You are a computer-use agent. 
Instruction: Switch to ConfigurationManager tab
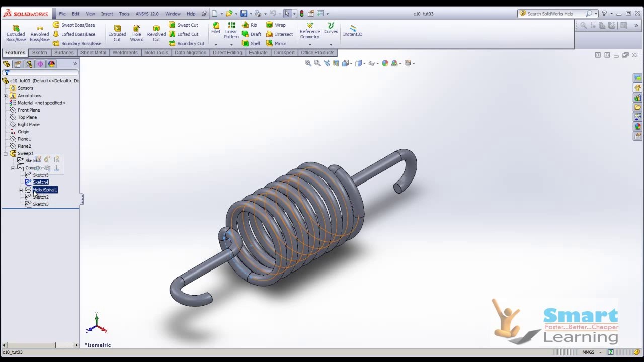point(29,64)
